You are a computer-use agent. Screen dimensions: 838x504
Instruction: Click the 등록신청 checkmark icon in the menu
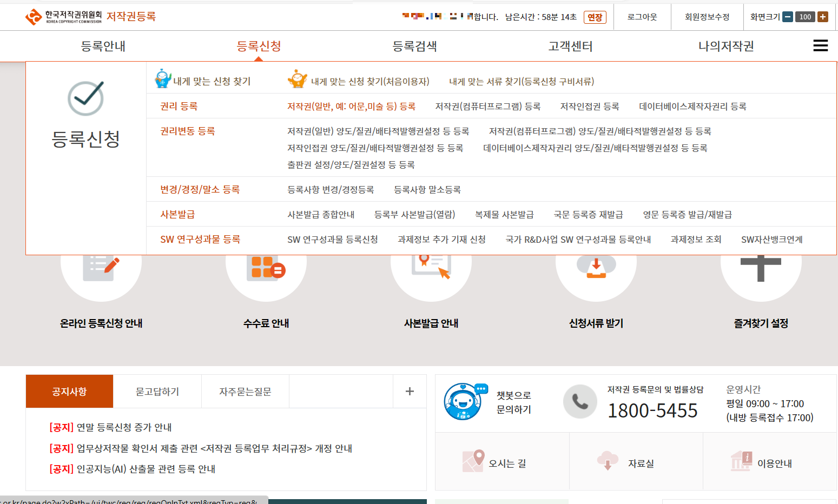85,98
